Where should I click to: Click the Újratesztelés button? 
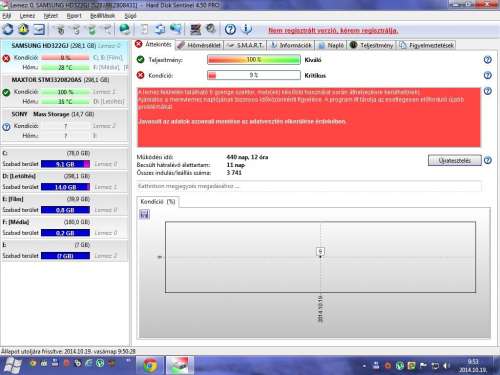point(455,160)
